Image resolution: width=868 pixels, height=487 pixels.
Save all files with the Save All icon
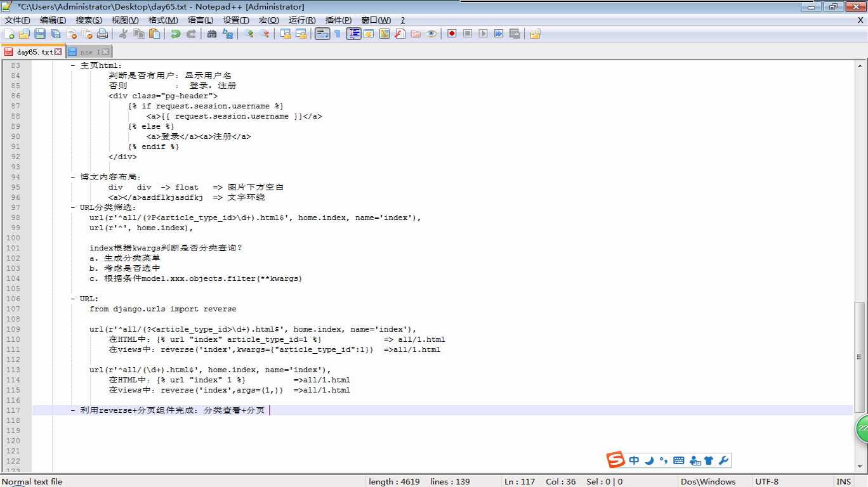(x=56, y=34)
